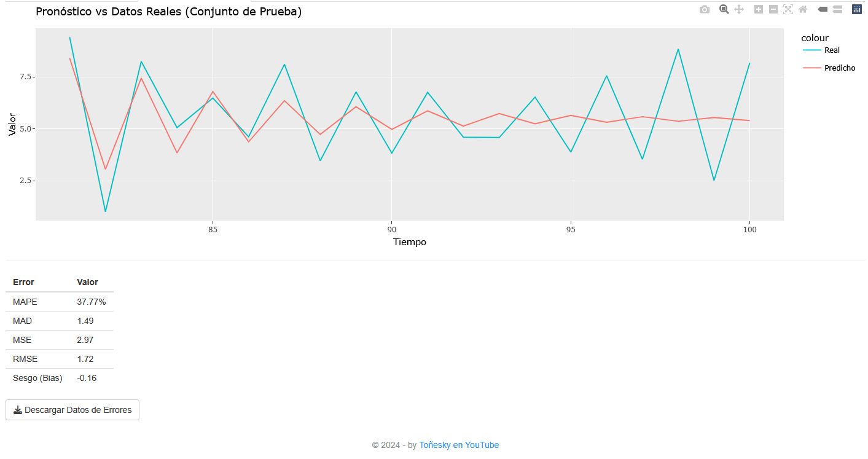Click the Predicho legend line swatch

click(x=812, y=68)
